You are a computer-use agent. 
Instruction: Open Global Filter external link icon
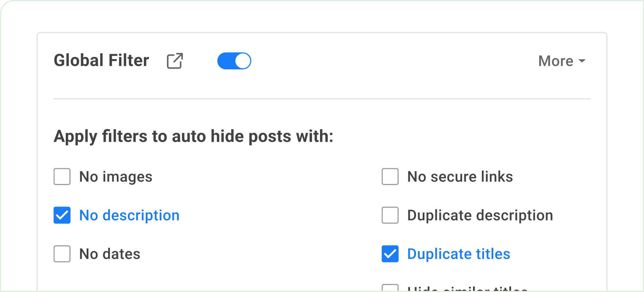(175, 61)
